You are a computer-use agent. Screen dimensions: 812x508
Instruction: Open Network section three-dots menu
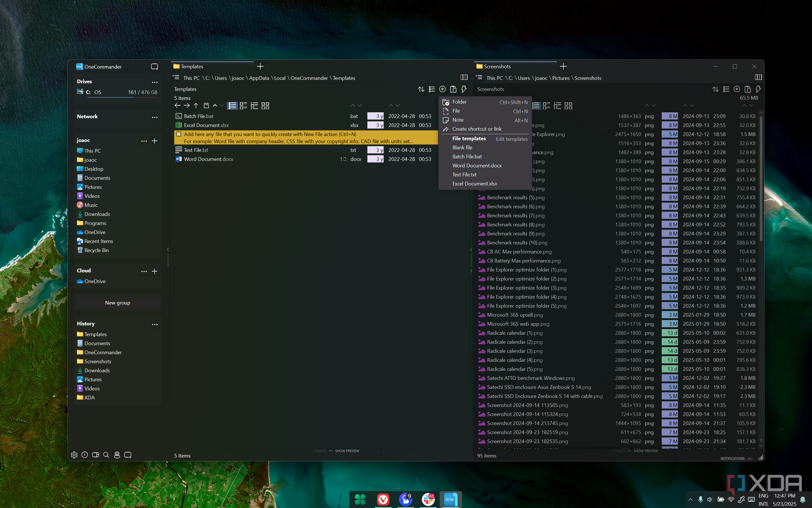[x=155, y=117]
